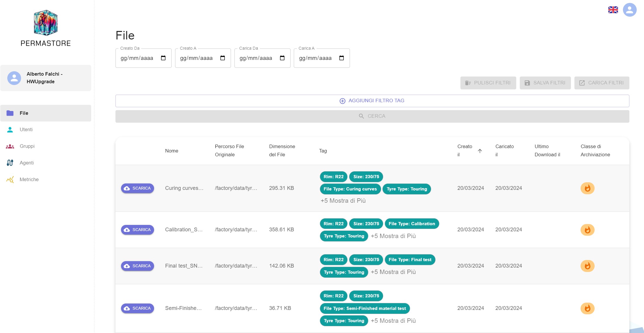The width and height of the screenshot is (644, 333).
Task: Open calendar picker for Carica Da
Action: [282, 58]
